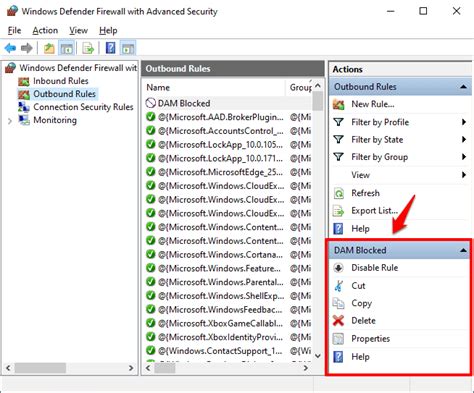The height and width of the screenshot is (393, 474).
Task: Click the Copy icon in DAM Blocked section
Action: click(338, 303)
